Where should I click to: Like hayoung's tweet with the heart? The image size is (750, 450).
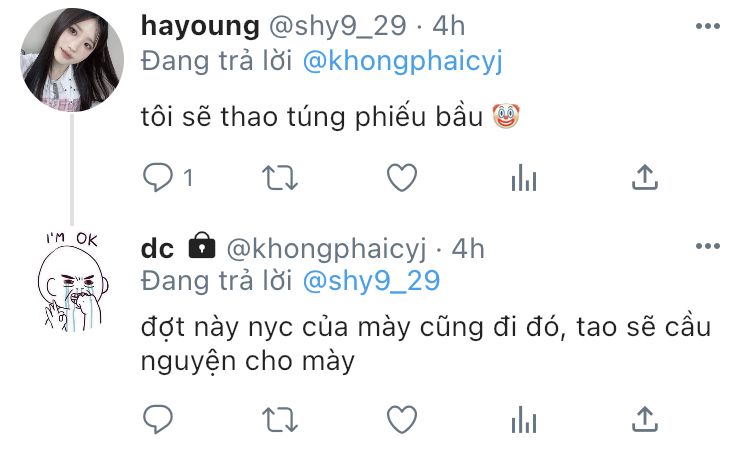pyautogui.click(x=402, y=177)
